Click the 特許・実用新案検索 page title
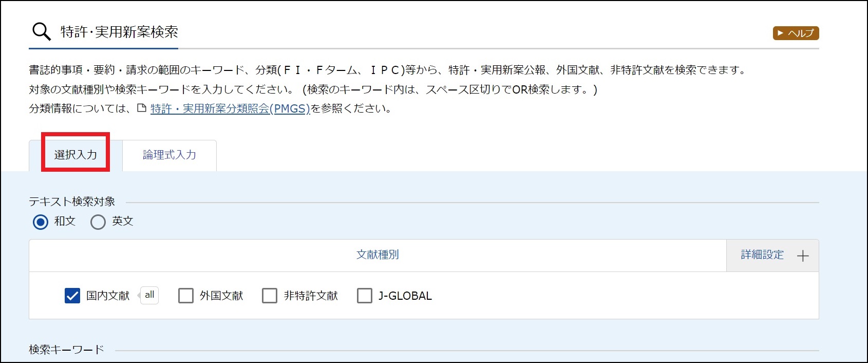The width and height of the screenshot is (868, 363). coord(119,32)
